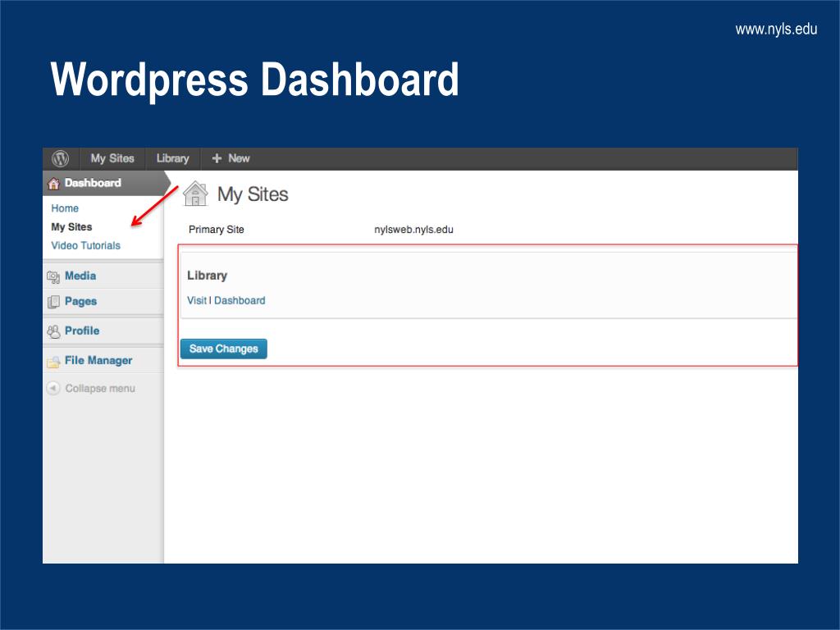Screen dimensions: 840x630
Task: Open the File Manager menu
Action: 98,361
